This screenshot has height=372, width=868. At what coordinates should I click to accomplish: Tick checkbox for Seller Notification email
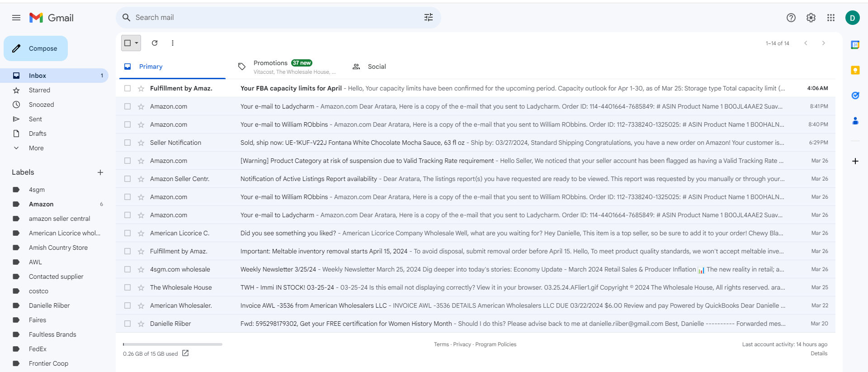coord(127,143)
